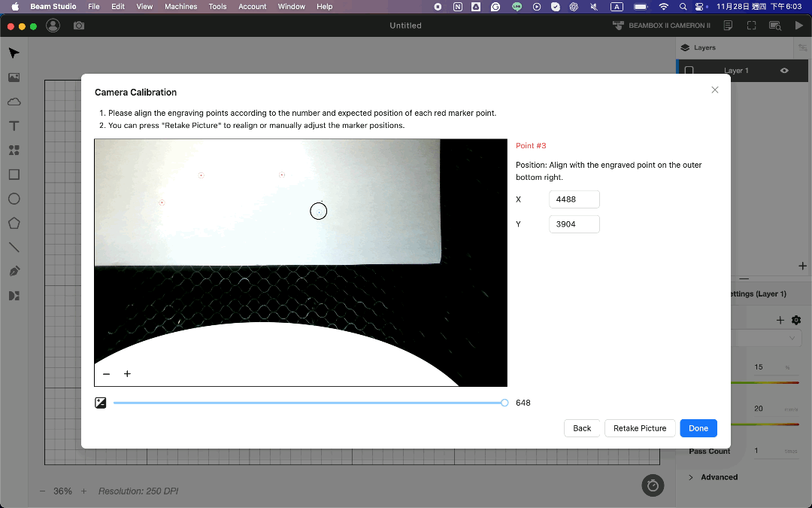Zoom out the calibration camera image
Image resolution: width=812 pixels, height=508 pixels.
(106, 374)
